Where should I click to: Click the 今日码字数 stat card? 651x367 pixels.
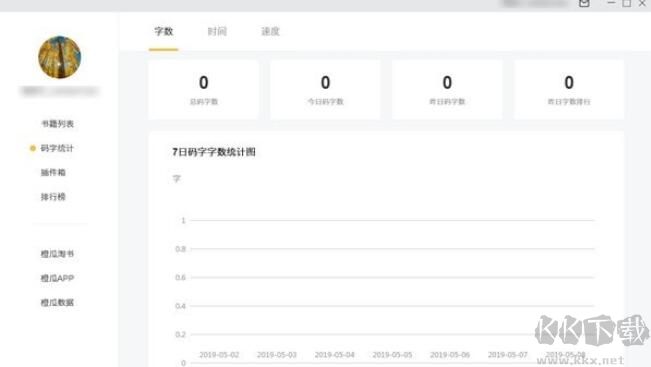pyautogui.click(x=325, y=90)
